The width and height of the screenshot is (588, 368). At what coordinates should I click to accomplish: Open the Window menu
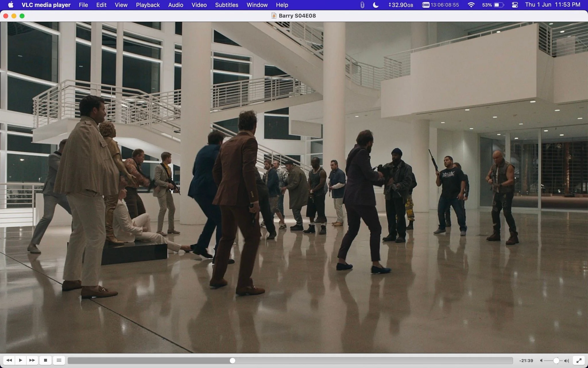[257, 5]
